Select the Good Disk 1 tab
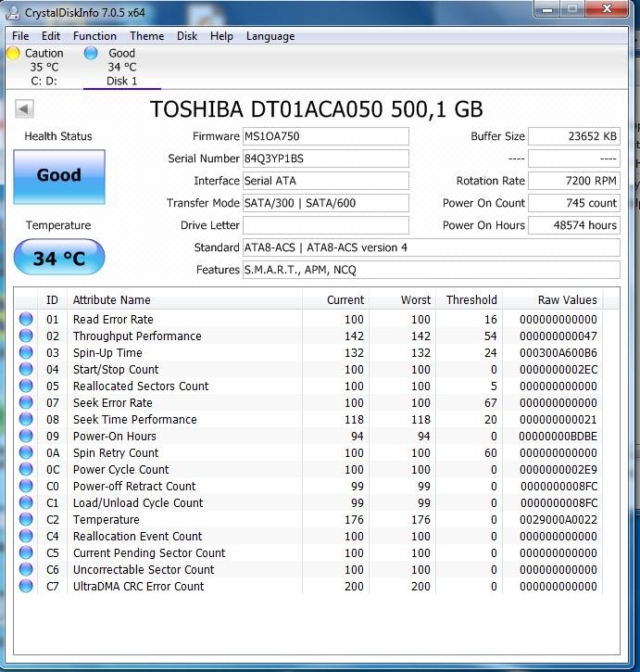This screenshot has width=640, height=672. click(x=121, y=67)
